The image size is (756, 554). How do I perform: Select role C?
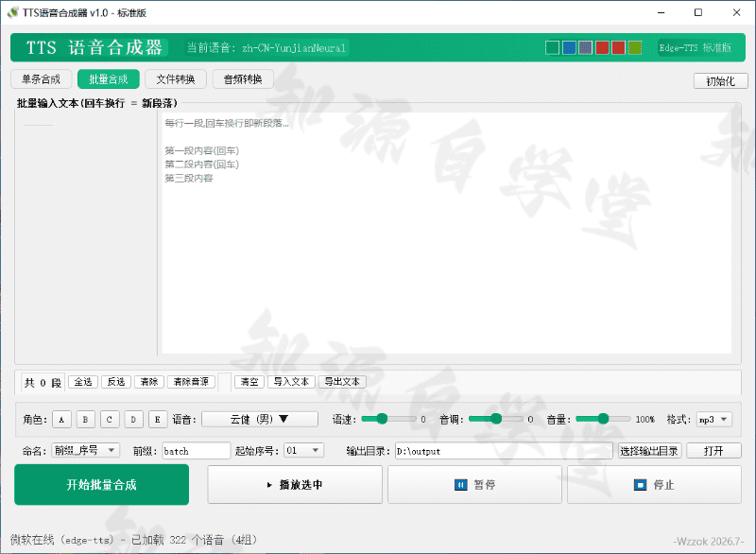click(x=110, y=420)
